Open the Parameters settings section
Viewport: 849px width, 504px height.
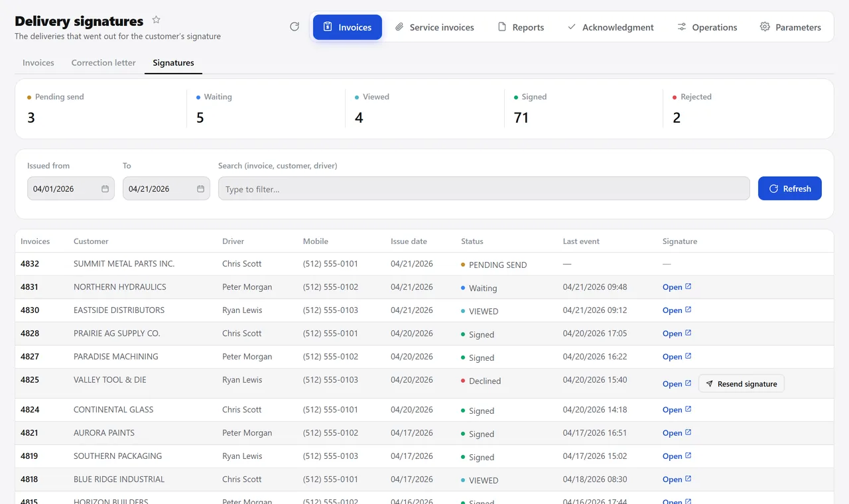(x=791, y=27)
